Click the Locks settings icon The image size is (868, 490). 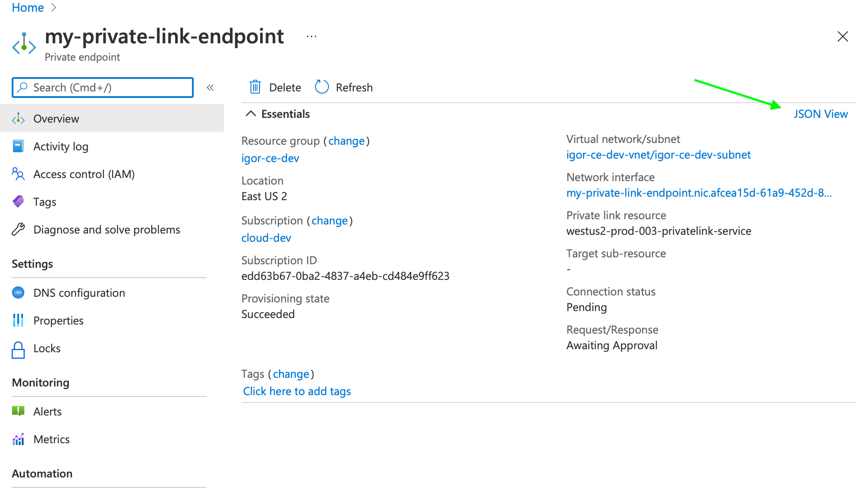(17, 348)
